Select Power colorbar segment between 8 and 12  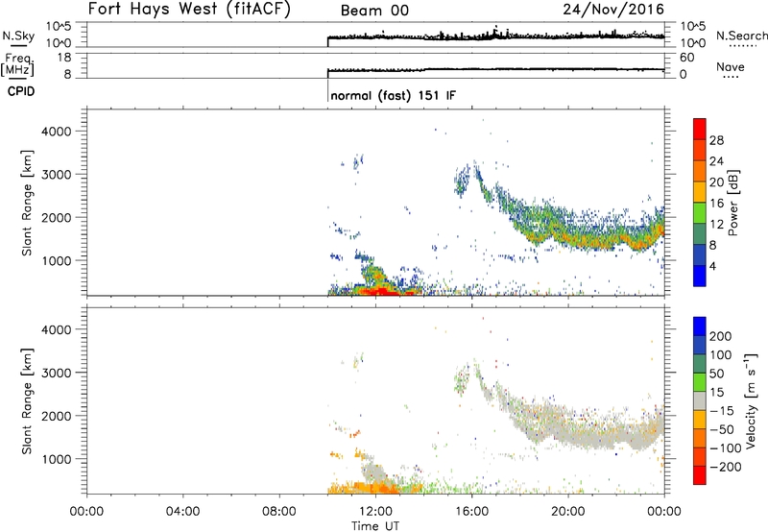pyautogui.click(x=700, y=234)
